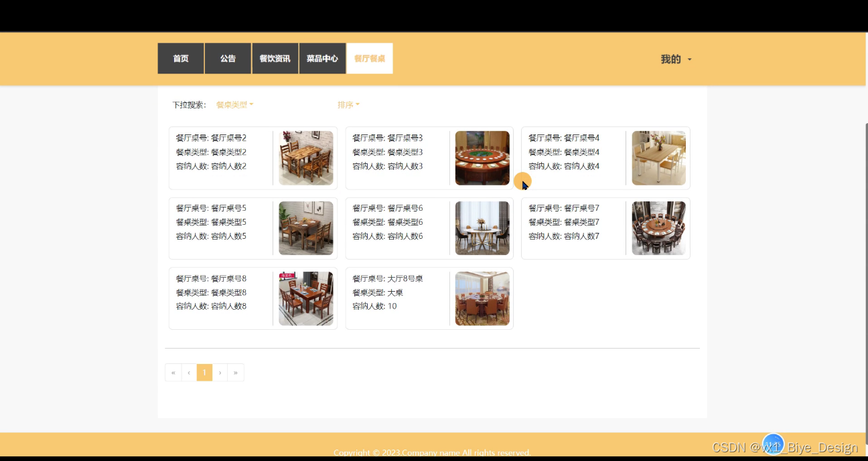The image size is (868, 461).
Task: Open thumbnail of 餐厅桌号5 table
Action: 306,228
